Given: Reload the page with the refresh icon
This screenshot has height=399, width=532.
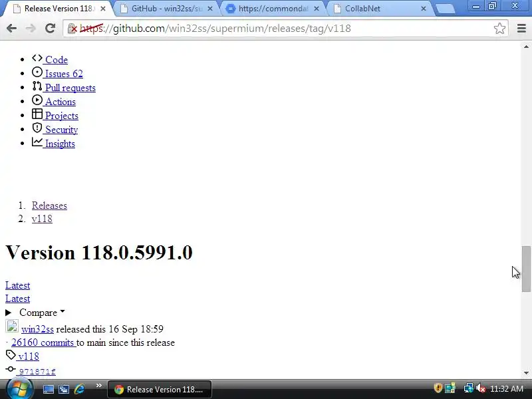Looking at the screenshot, I should [51, 29].
